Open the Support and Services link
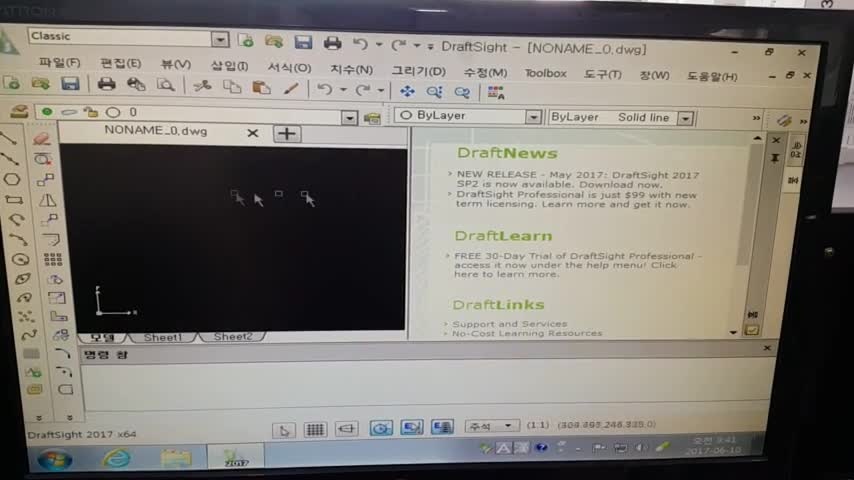Viewport: 854px width, 480px height. pos(509,324)
